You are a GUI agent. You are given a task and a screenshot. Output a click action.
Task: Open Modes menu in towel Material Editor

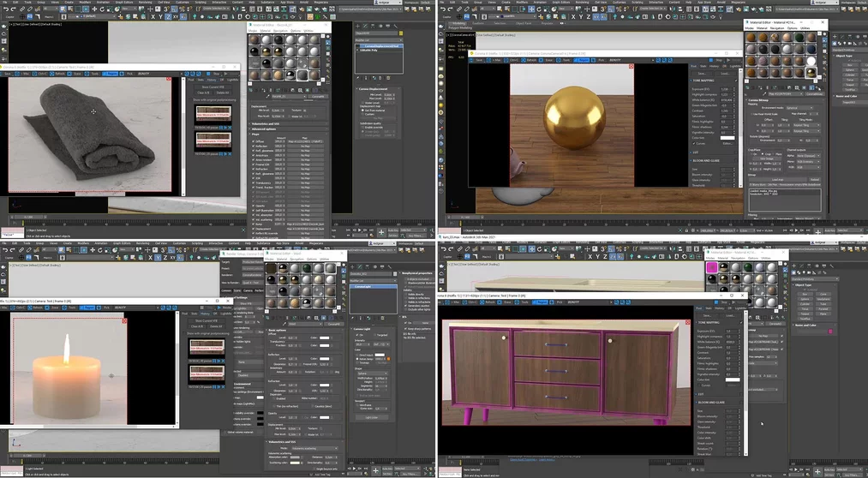253,31
